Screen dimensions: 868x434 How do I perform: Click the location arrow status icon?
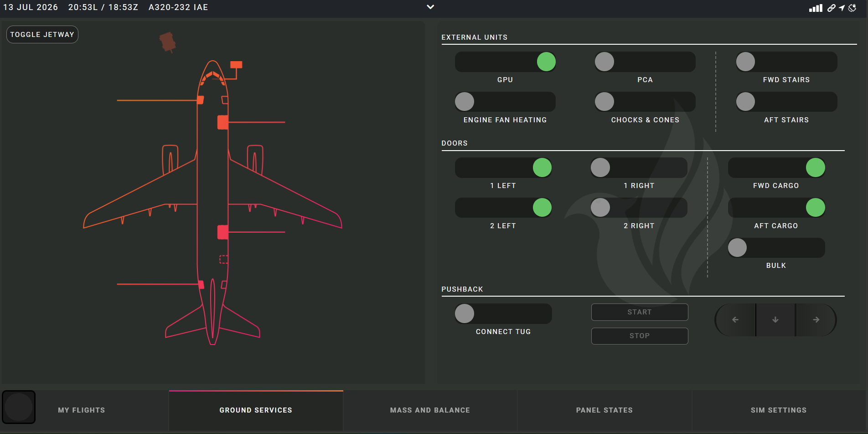(842, 8)
